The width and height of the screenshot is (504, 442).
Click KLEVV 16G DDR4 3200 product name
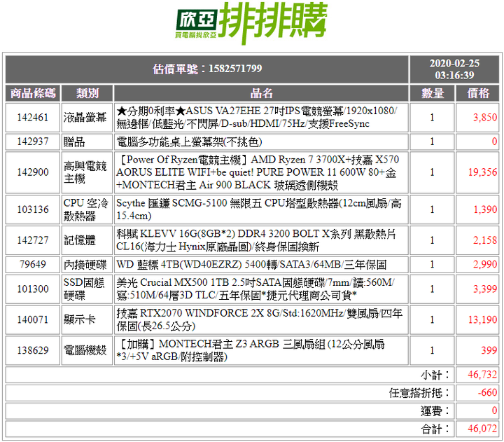click(x=256, y=240)
